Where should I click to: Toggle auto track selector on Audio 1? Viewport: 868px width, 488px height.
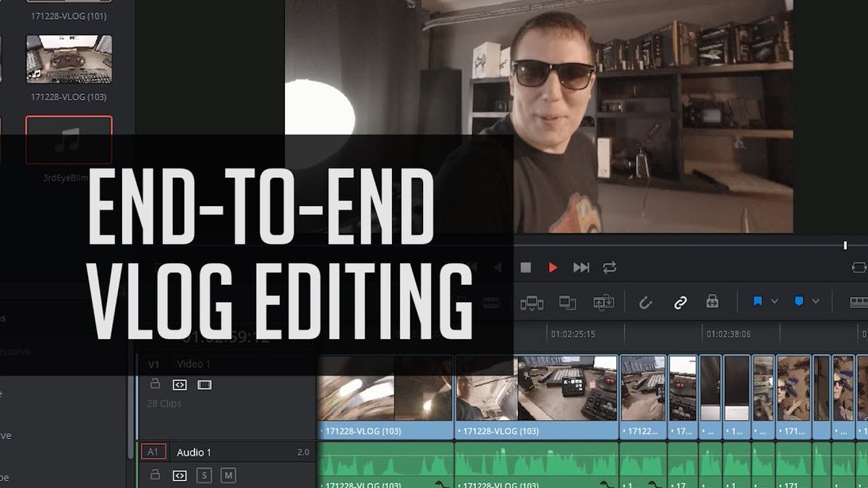[179, 475]
